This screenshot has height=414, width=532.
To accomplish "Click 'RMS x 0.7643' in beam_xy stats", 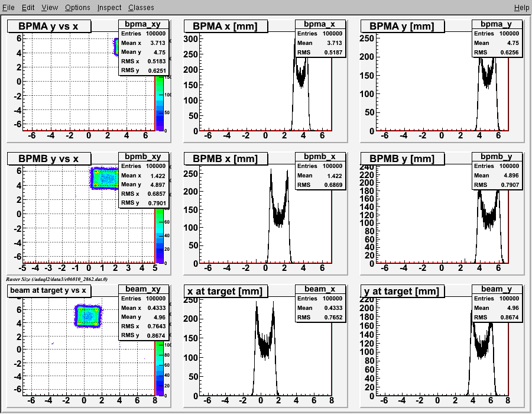I will (x=143, y=326).
